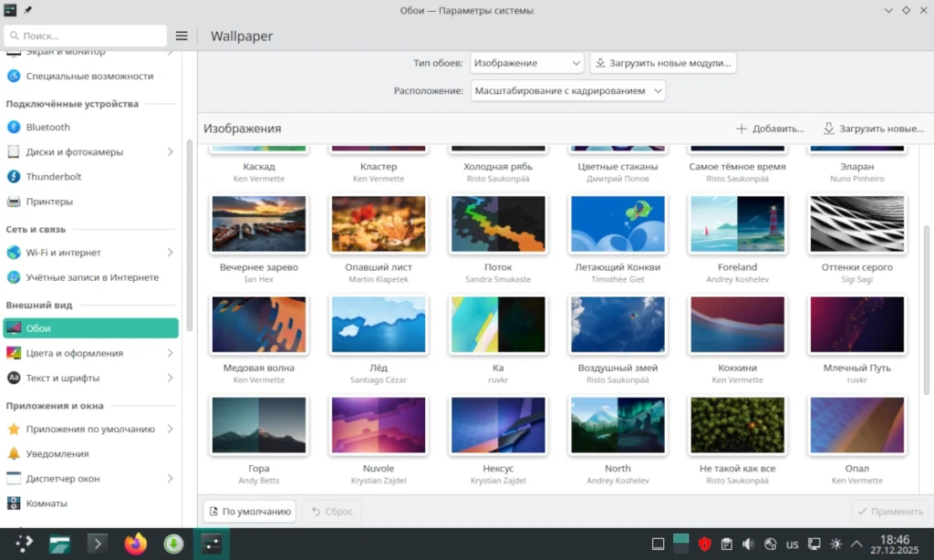Show hidden system tray icons arrow
934x560 pixels.
(x=856, y=544)
